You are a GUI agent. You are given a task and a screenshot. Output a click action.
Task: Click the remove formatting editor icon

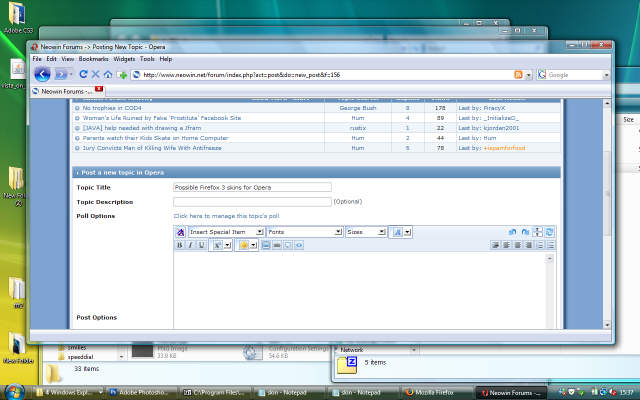click(180, 232)
